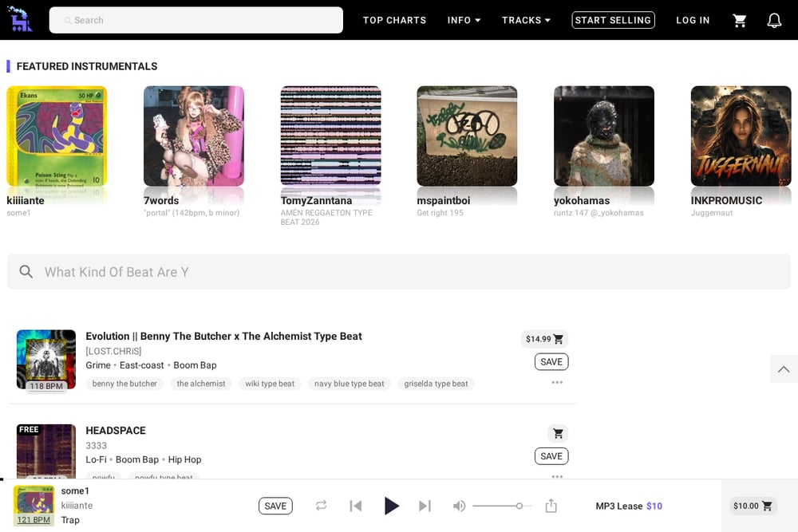798x532 pixels.
Task: Click the START SELLING button
Action: (x=613, y=21)
